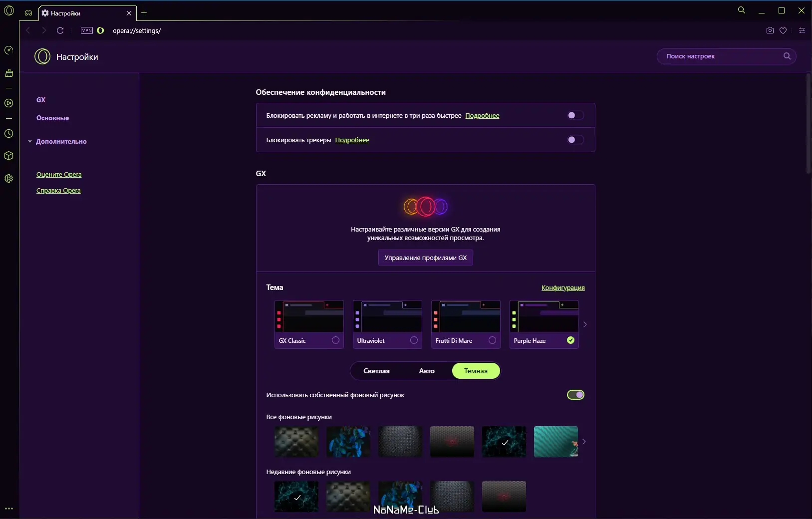Open GX Cleaner broom icon in sidebar
This screenshot has width=812, height=519.
[8, 73]
